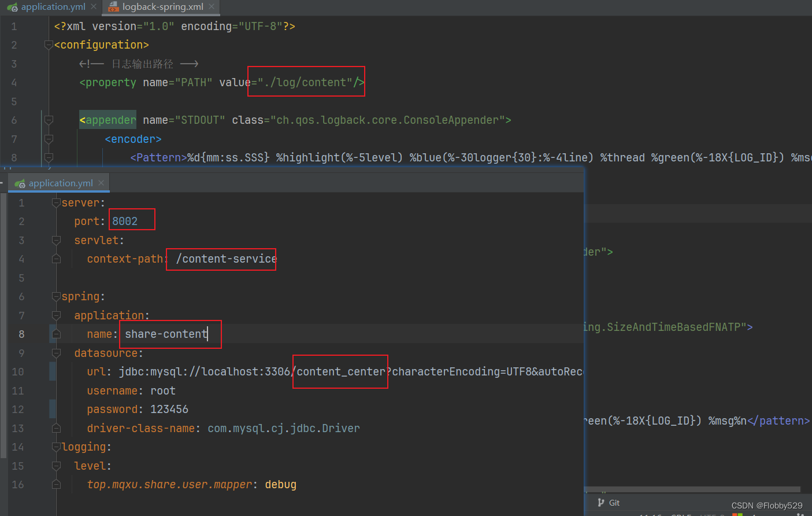This screenshot has width=812, height=516.
Task: Place cursor in share-content name value
Action: click(x=166, y=334)
